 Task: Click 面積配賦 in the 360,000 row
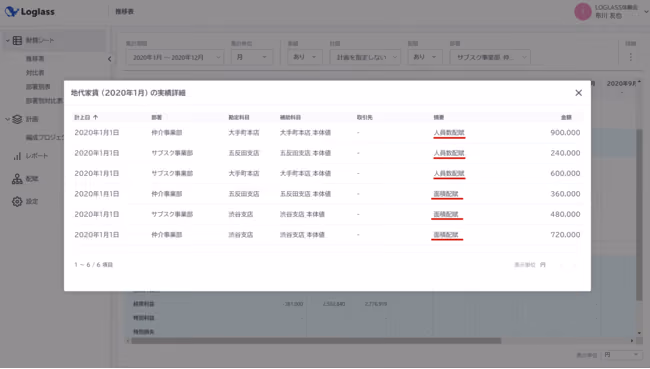click(x=446, y=194)
